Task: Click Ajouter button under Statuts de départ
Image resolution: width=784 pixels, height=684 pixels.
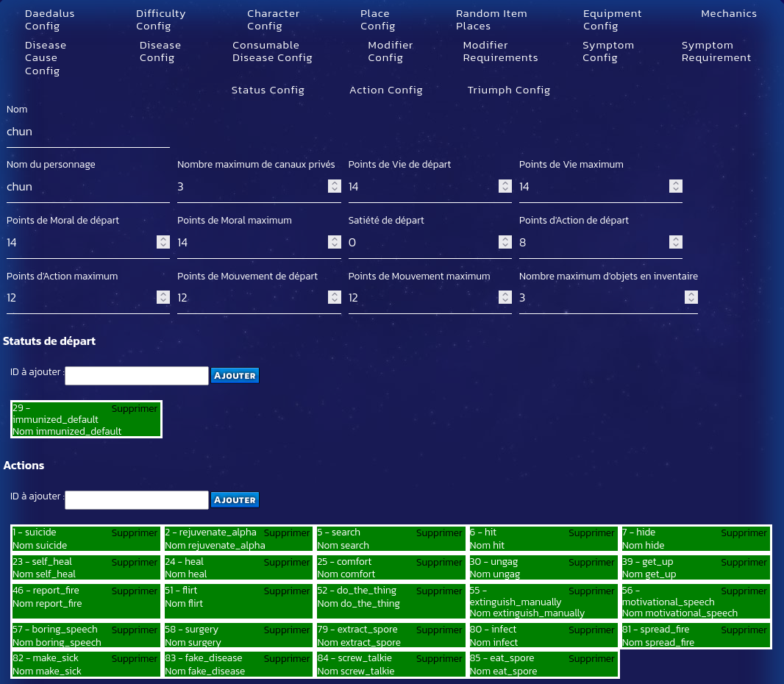Action: point(235,376)
